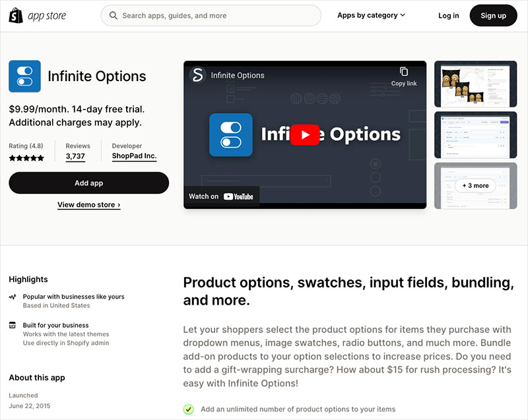Image resolution: width=528 pixels, height=420 pixels.
Task: Click the search magnifier icon
Action: tap(114, 15)
